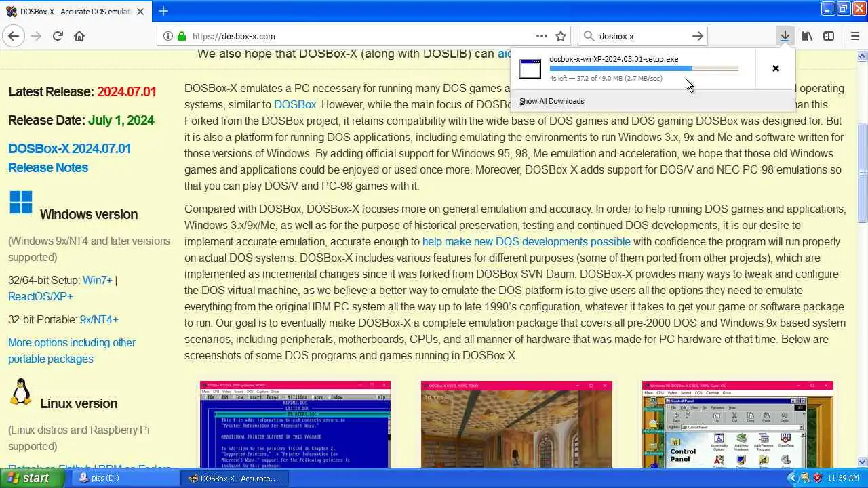
Task: Click the red shield security tray icon
Action: point(817,478)
